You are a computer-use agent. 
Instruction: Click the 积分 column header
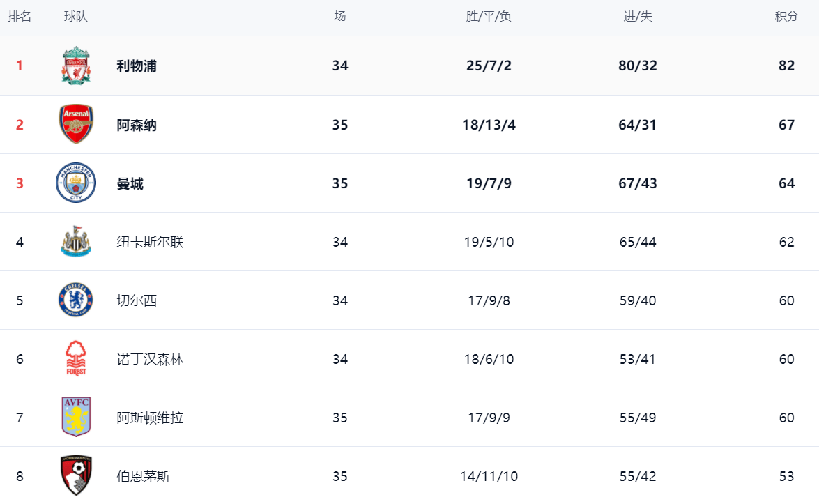[786, 17]
